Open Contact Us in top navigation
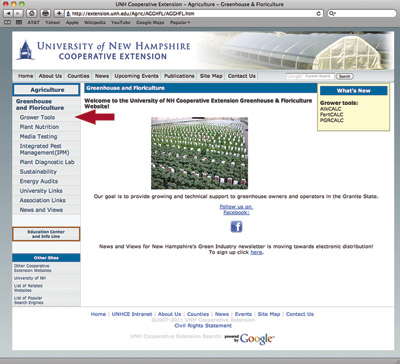This screenshot has width=400, height=364. 242,76
